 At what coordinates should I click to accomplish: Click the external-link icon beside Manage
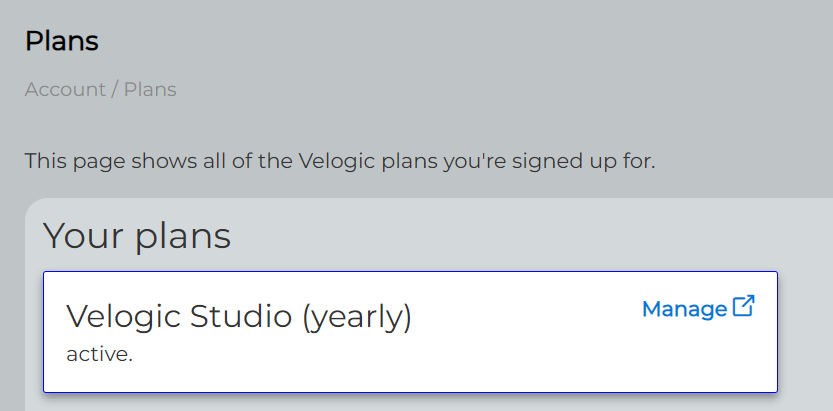(x=743, y=306)
